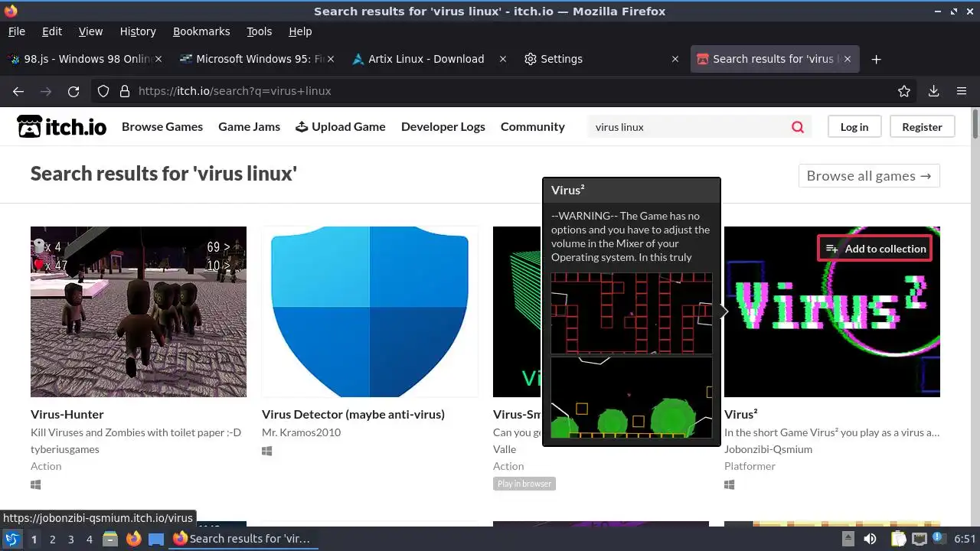Open the Virus-Hunter title link
This screenshot has width=980, height=551.
point(67,414)
